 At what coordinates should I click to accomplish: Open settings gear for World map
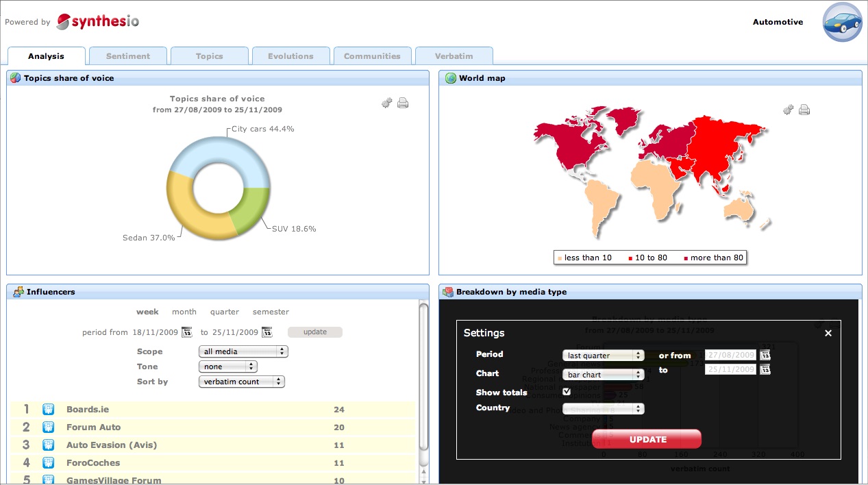(789, 110)
